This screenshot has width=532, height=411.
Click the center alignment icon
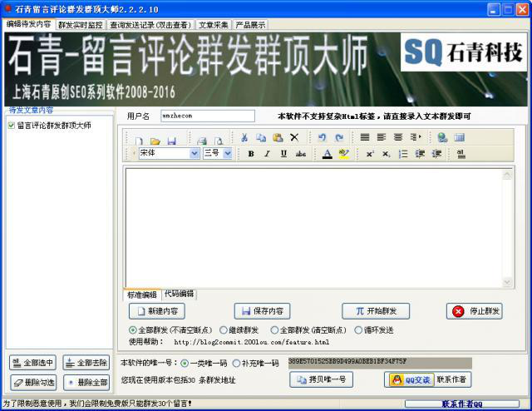(x=398, y=137)
